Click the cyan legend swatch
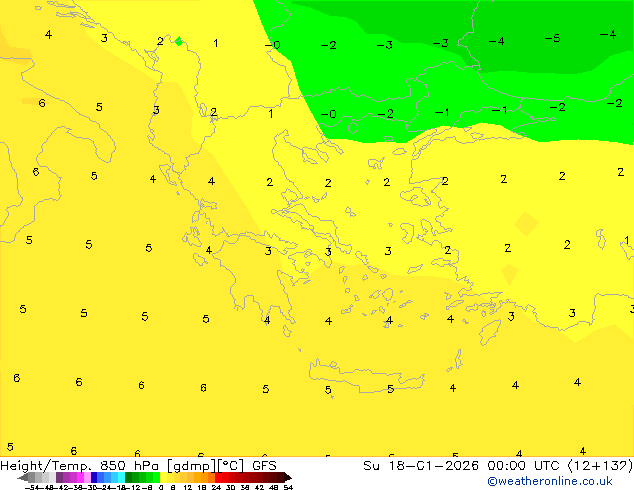634x490 pixels. (122, 478)
